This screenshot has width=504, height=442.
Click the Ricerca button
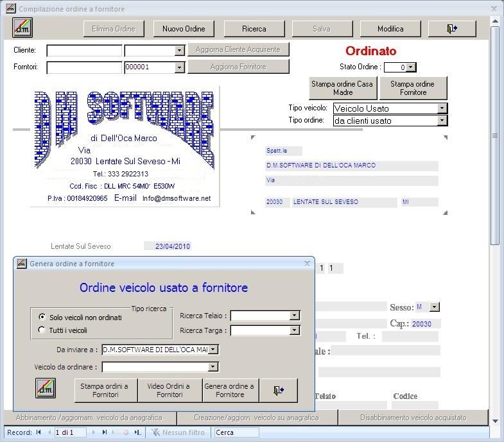pos(254,29)
